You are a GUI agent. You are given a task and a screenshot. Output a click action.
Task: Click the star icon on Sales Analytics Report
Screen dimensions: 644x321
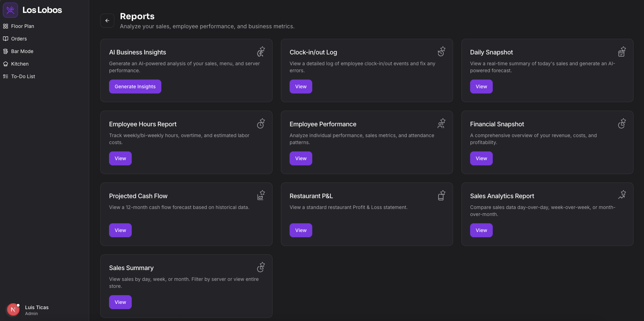point(622,194)
